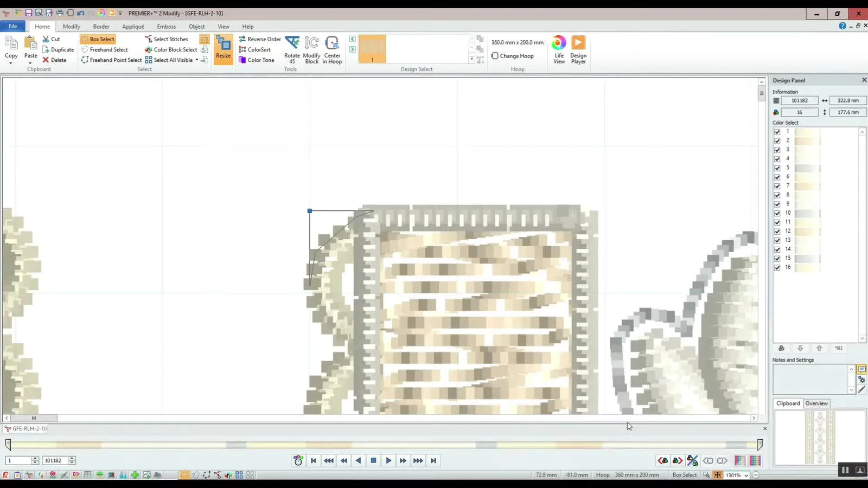Open the zoom level dropdown
This screenshot has width=868, height=488.
[746, 476]
